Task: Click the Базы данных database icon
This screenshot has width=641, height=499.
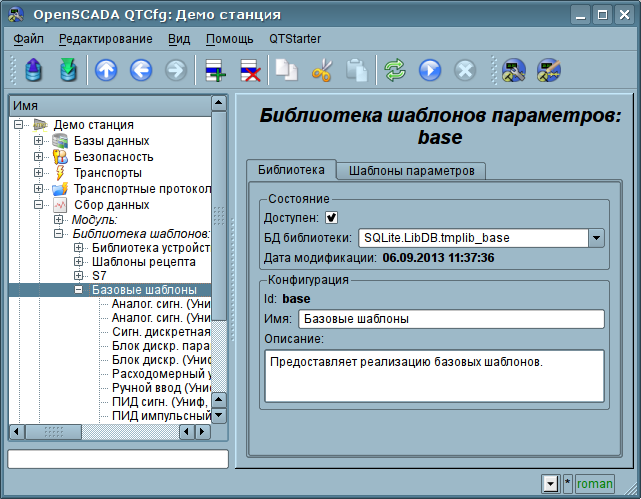Action: 60,141
